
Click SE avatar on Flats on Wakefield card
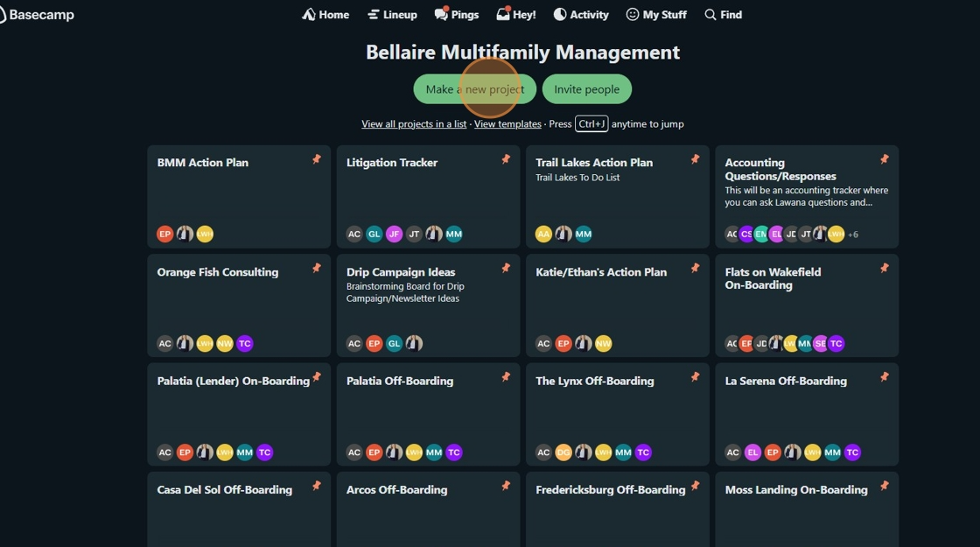[x=821, y=343]
